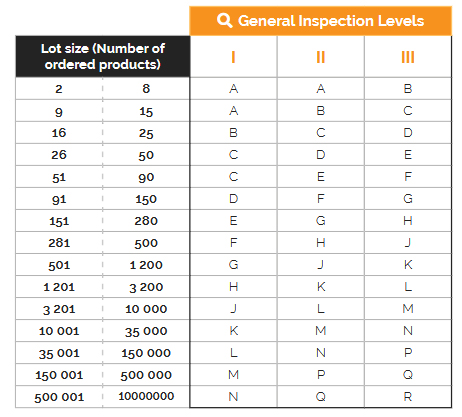Select code letter L for lot 3 201–10 000
The height and width of the screenshot is (417, 462).
pyautogui.click(x=321, y=309)
